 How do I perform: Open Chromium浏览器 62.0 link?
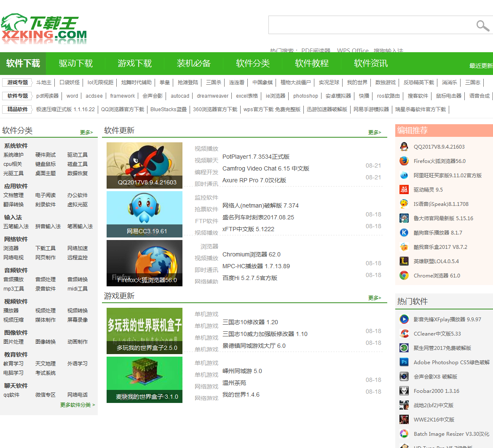(252, 254)
